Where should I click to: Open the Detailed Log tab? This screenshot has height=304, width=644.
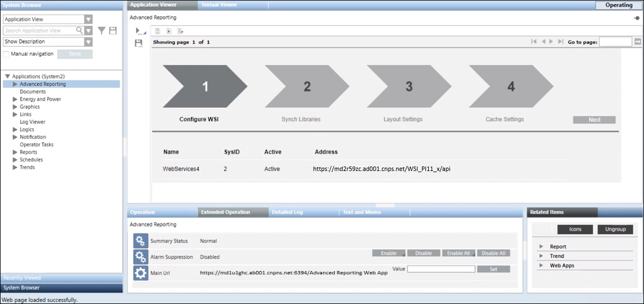point(287,212)
